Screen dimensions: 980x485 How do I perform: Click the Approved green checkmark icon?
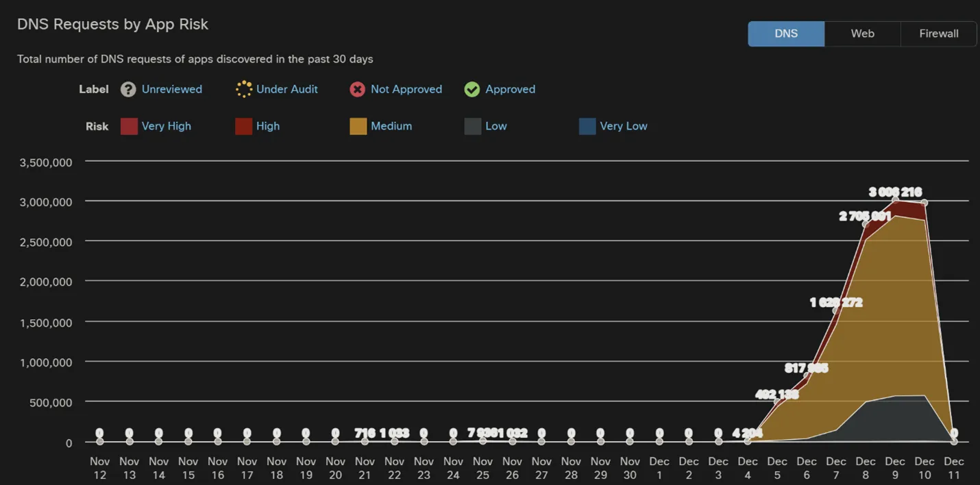(472, 89)
